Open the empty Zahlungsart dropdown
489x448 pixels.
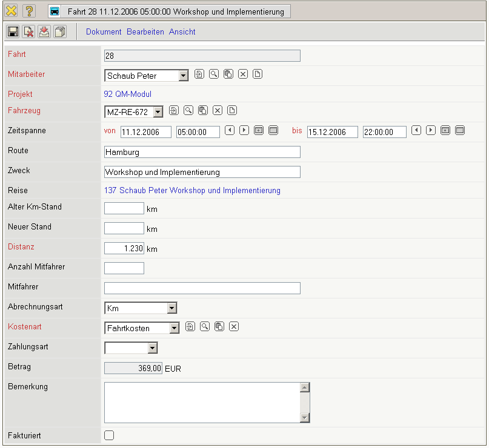pos(152,348)
